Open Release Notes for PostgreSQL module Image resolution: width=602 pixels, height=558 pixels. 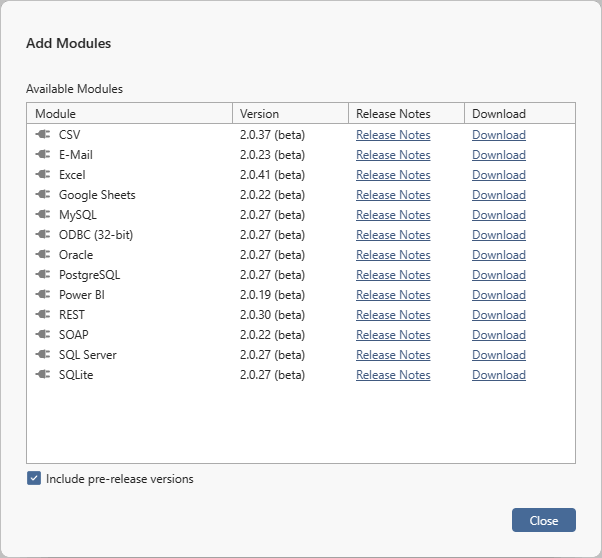point(393,275)
